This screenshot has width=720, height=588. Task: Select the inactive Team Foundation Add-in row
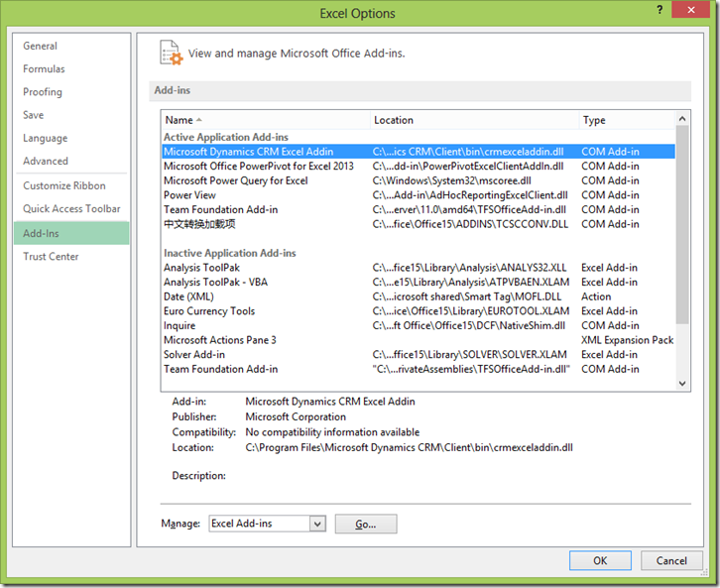coord(419,369)
